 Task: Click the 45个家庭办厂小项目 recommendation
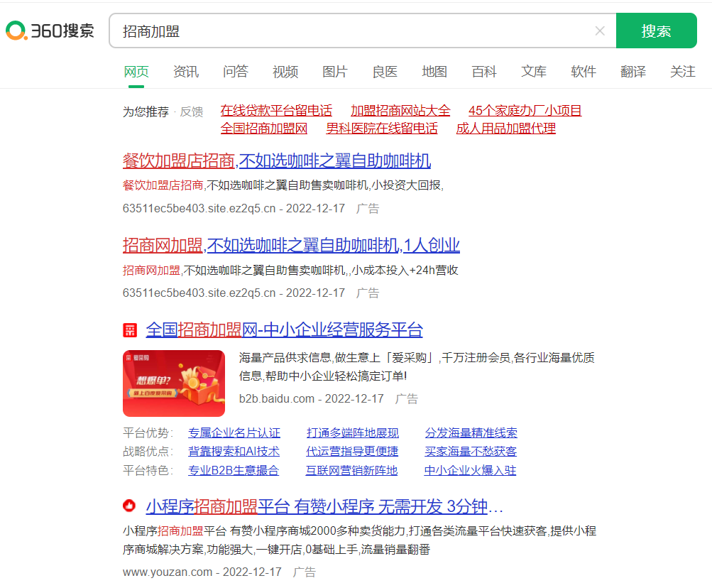point(524,111)
